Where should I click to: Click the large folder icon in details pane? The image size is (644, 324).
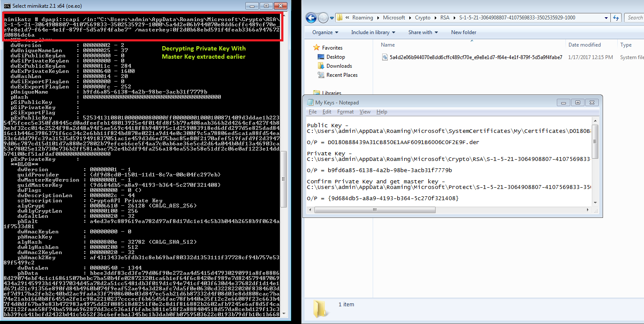pyautogui.click(x=319, y=309)
